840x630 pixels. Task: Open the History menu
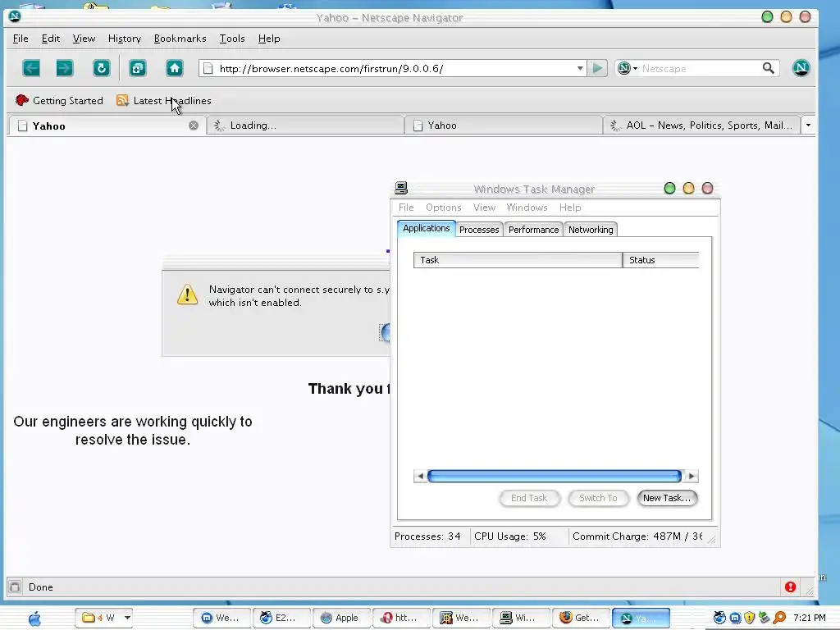point(125,38)
